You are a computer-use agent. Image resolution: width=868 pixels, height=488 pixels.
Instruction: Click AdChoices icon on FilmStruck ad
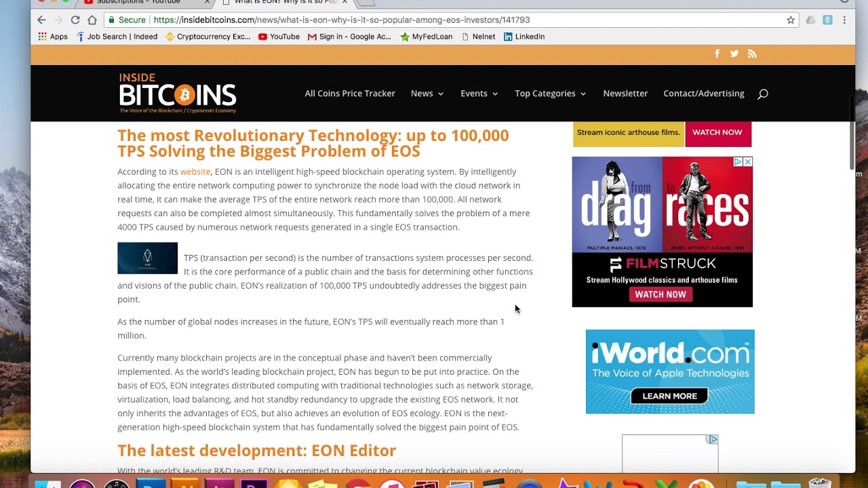(738, 162)
